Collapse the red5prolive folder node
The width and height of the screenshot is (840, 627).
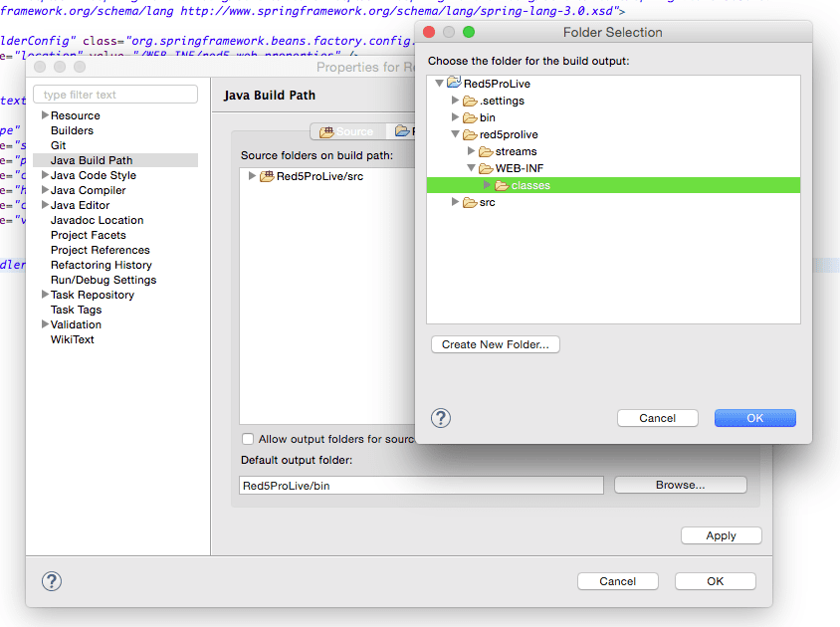click(x=456, y=134)
